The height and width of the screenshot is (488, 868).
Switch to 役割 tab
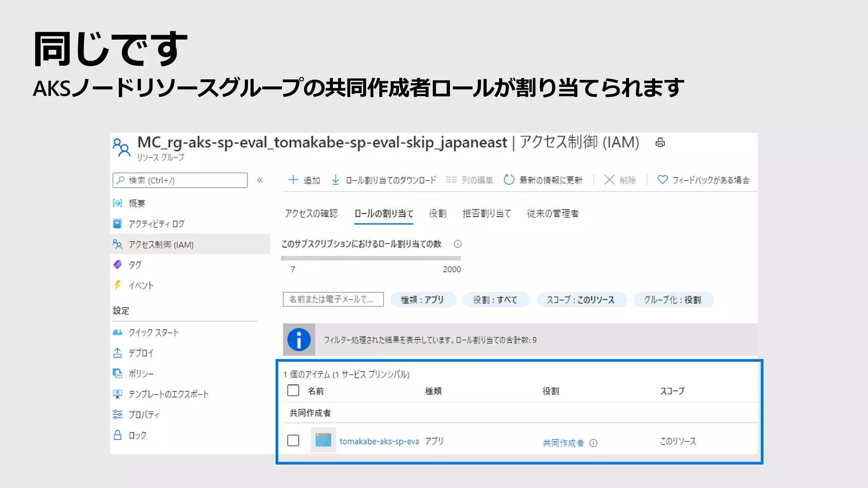pyautogui.click(x=437, y=213)
